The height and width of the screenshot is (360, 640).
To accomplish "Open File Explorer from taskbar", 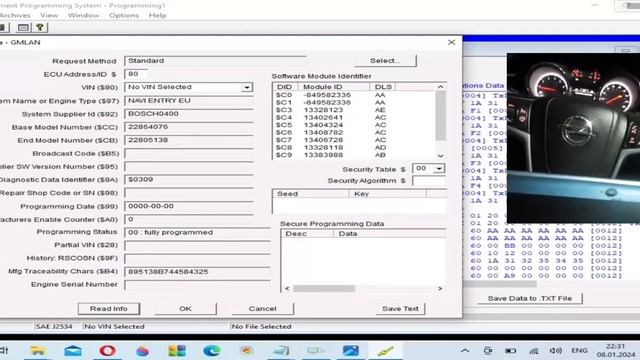I will (x=38, y=351).
